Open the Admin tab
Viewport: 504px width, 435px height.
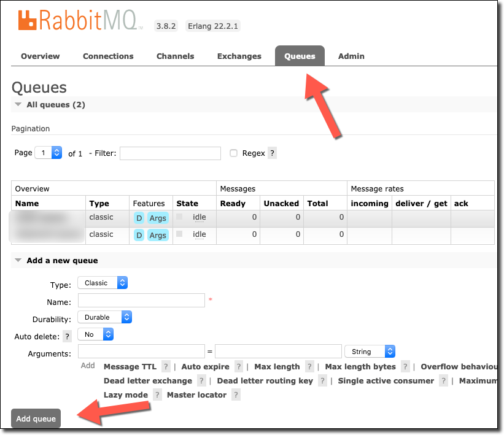point(351,56)
